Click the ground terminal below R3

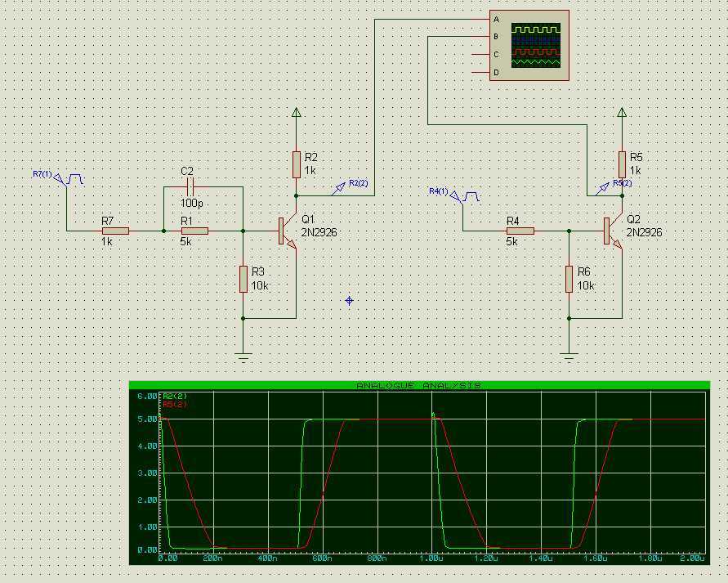pyautogui.click(x=243, y=357)
